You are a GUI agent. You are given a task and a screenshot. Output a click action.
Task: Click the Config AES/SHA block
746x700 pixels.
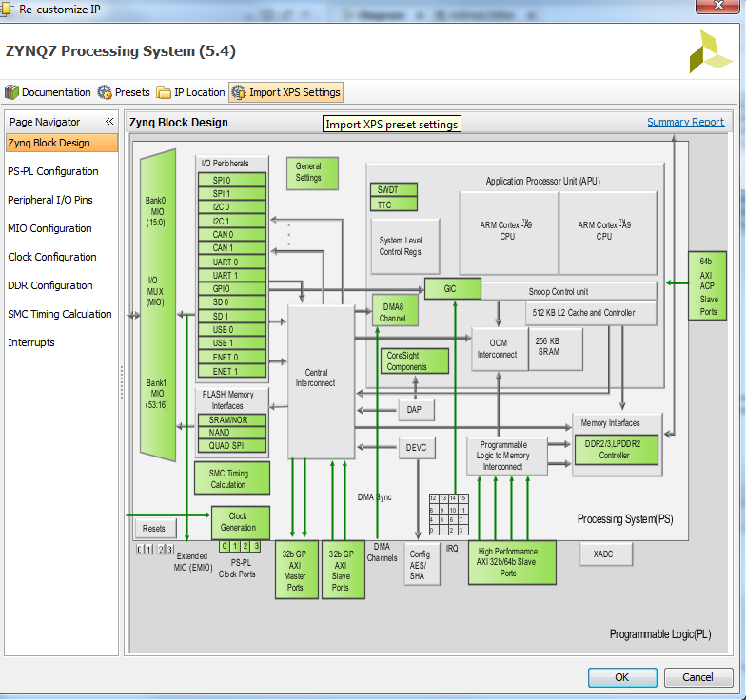pyautogui.click(x=422, y=564)
